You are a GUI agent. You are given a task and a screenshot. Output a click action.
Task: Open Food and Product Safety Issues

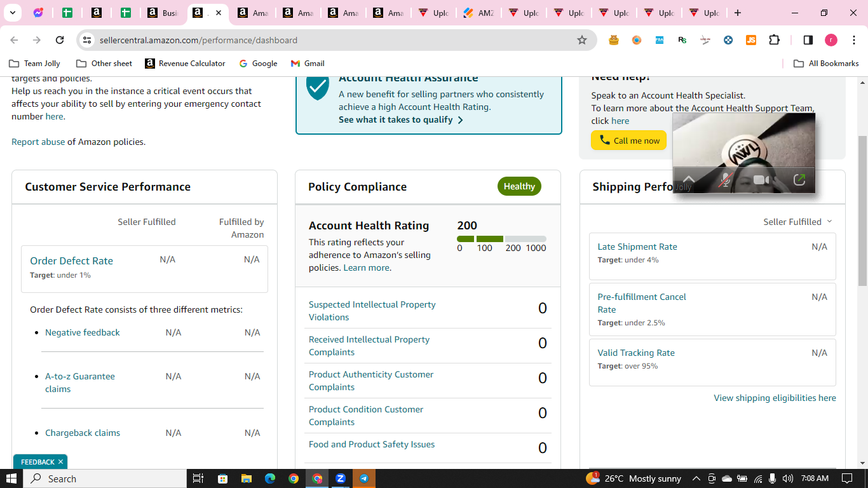coord(372,444)
